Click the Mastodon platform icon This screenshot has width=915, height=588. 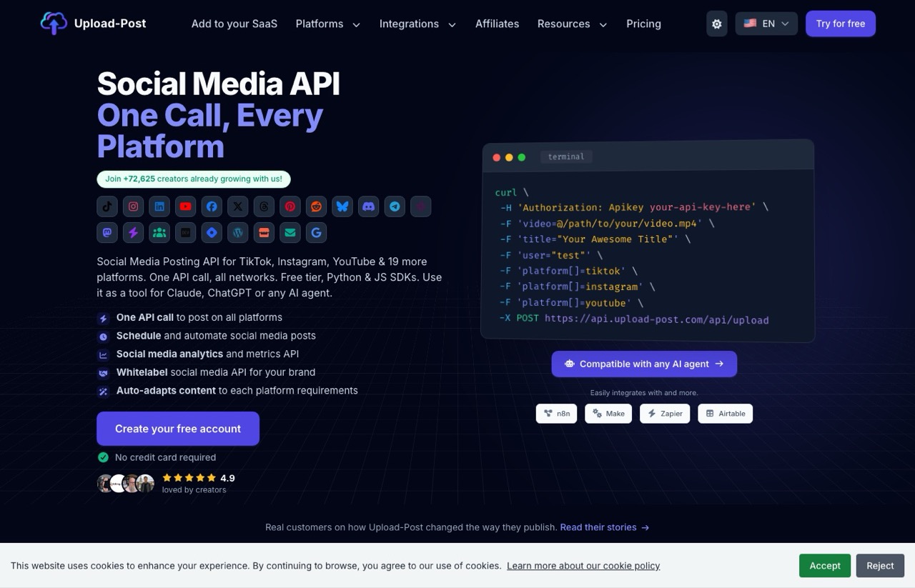click(x=107, y=232)
